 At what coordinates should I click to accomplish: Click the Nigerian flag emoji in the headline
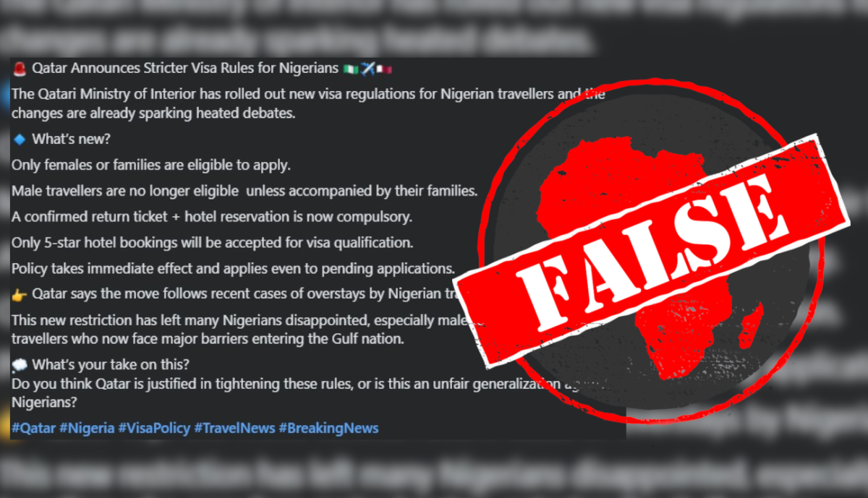click(351, 69)
